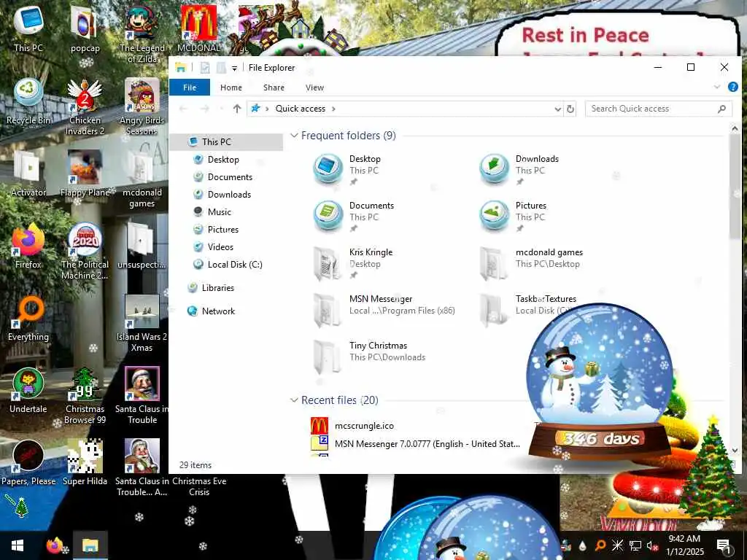Launch The Legend of Zilda shortcut
Viewport: 747px width, 560px height.
142,34
